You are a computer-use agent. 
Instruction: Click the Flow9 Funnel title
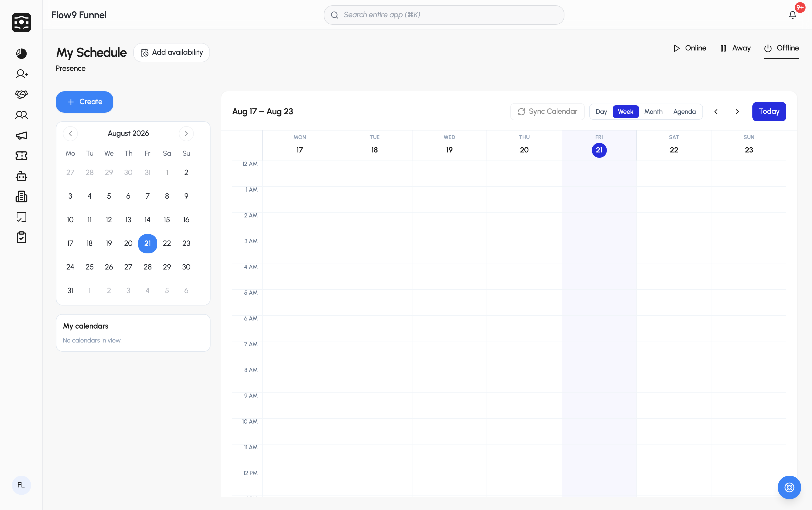point(79,15)
